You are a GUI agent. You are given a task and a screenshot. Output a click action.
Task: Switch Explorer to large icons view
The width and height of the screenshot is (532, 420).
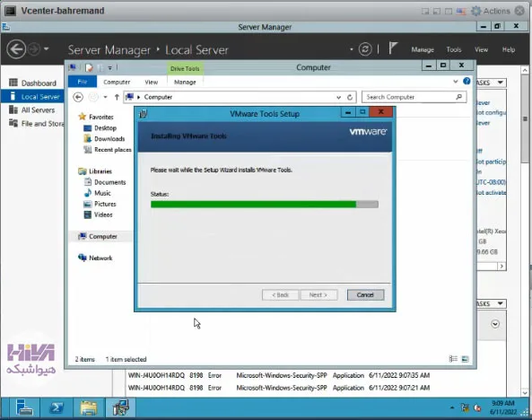pos(465,359)
